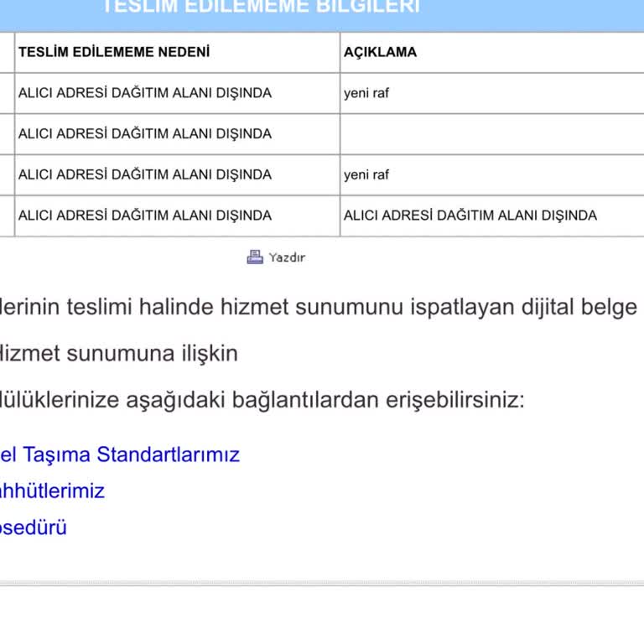The width and height of the screenshot is (644, 644).
Task: Click the TESLİM EDİLEMEME BİLGİLERİ section title
Action: (x=262, y=7)
